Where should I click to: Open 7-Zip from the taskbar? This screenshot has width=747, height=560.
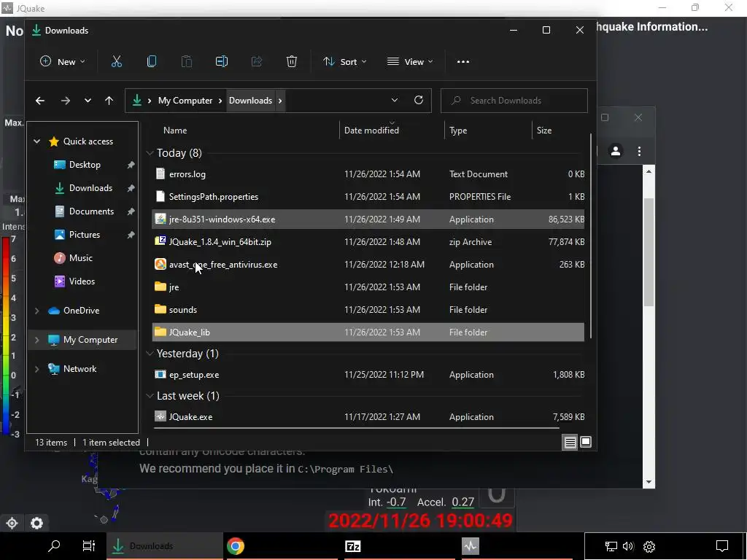pyautogui.click(x=352, y=545)
